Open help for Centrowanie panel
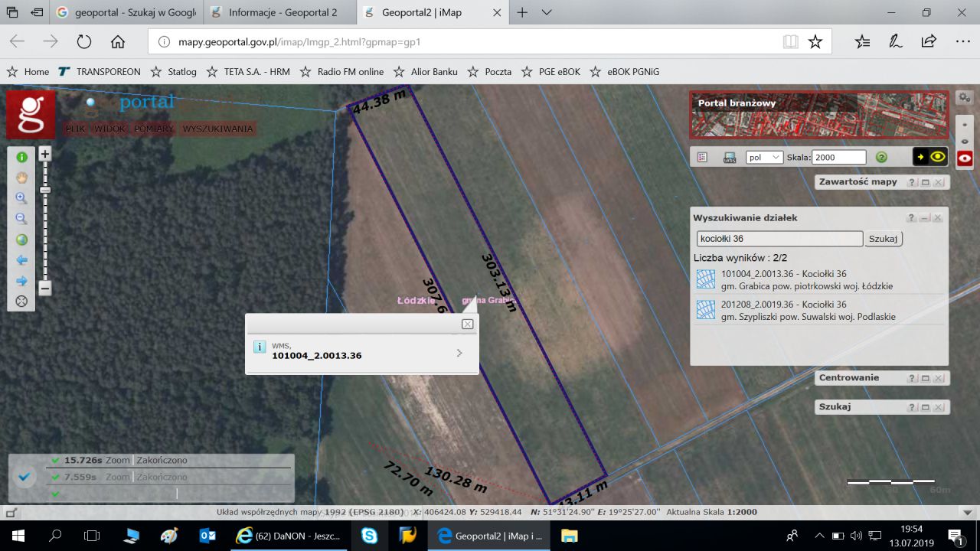This screenshot has width=980, height=551. click(912, 378)
